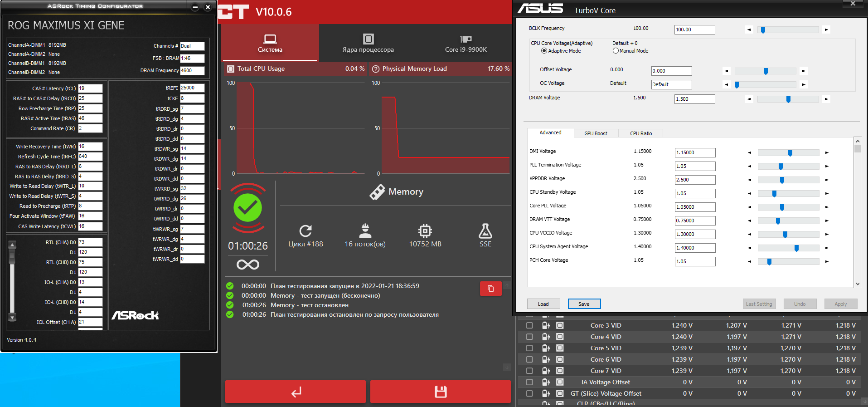The height and width of the screenshot is (407, 868).
Task: Select the Advanced tab in TurboV Core
Action: (x=550, y=132)
